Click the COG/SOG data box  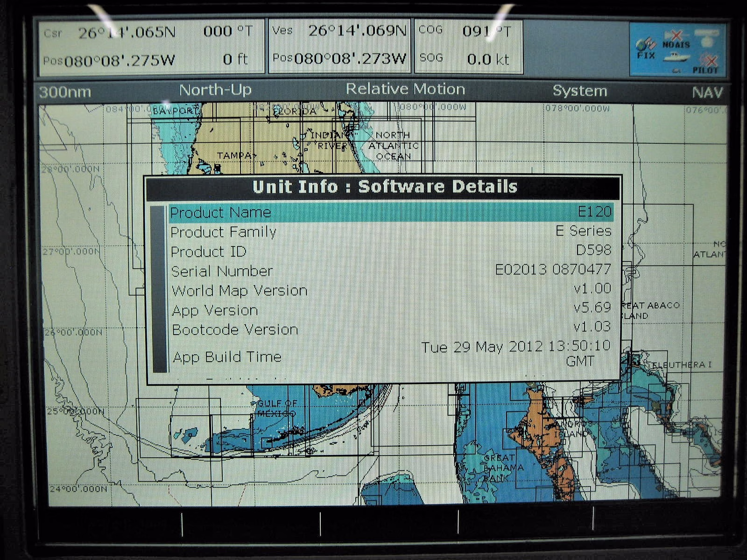tap(468, 46)
